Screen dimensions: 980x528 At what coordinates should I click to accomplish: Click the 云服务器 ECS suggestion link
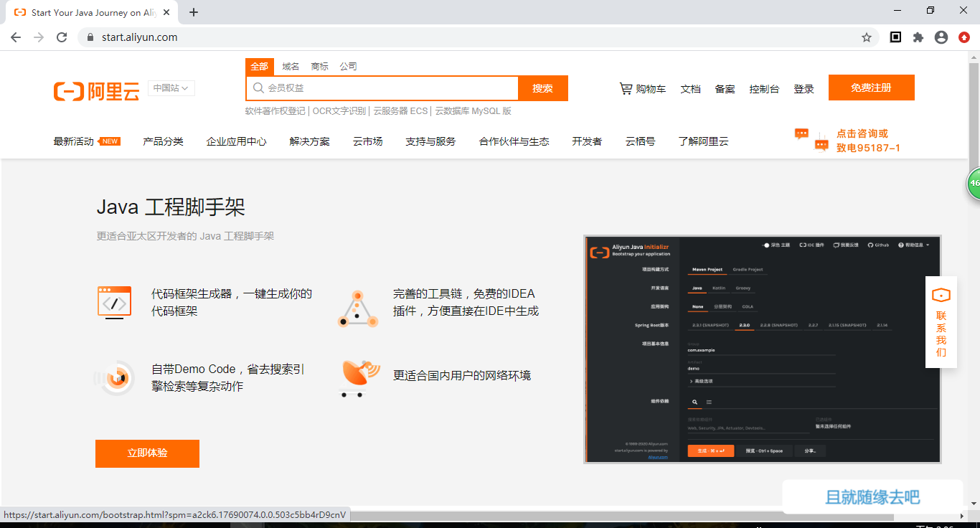[400, 111]
